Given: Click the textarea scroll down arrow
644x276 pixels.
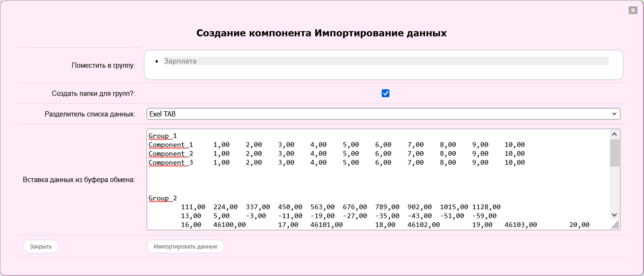Looking at the screenshot, I should pos(614,215).
